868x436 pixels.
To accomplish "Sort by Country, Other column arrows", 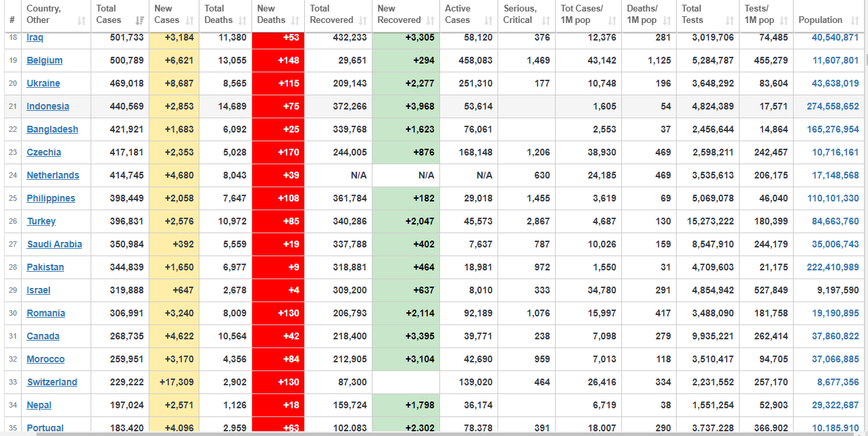I will [x=82, y=21].
